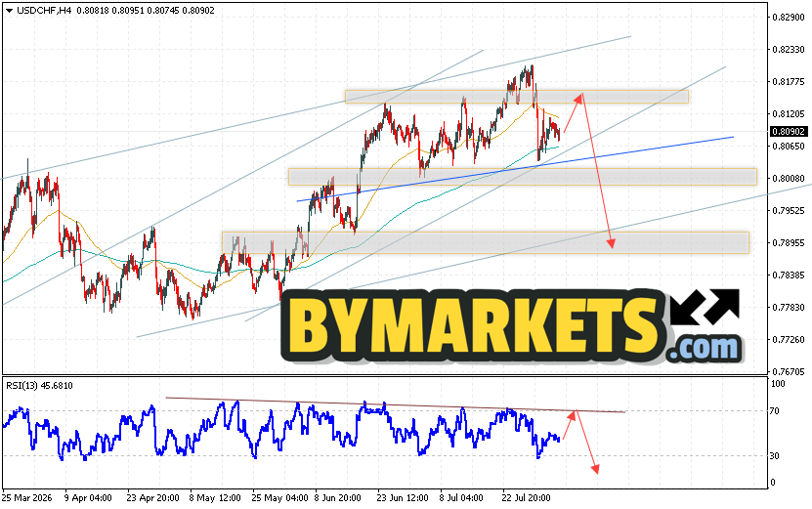Image resolution: width=812 pixels, height=509 pixels.
Task: Click the open price value 0.80818
Action: tap(93, 11)
